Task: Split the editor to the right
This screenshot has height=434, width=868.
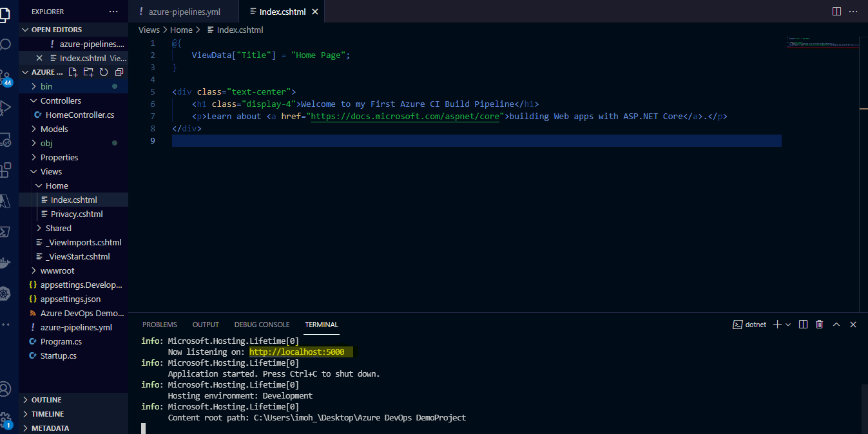Action: click(836, 12)
